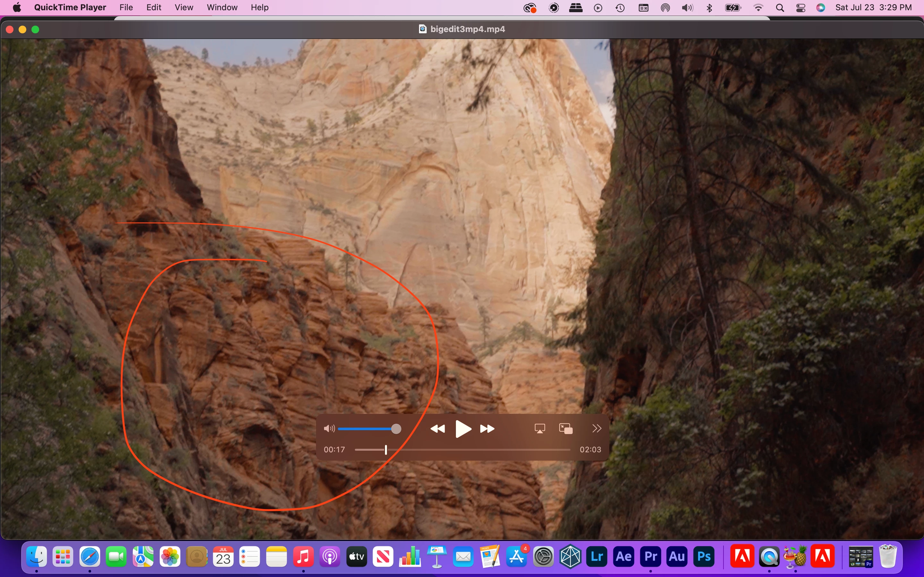Image resolution: width=924 pixels, height=577 pixels.
Task: Open the Window menu
Action: click(x=222, y=8)
